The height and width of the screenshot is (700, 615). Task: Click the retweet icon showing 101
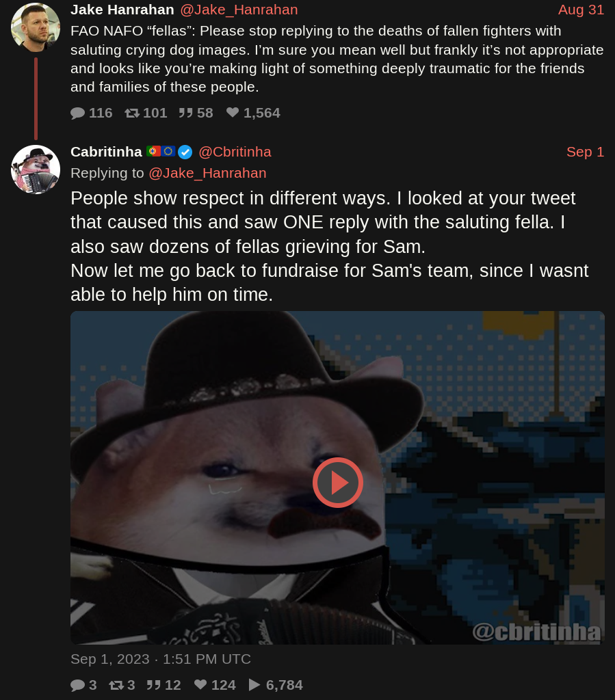pos(132,113)
